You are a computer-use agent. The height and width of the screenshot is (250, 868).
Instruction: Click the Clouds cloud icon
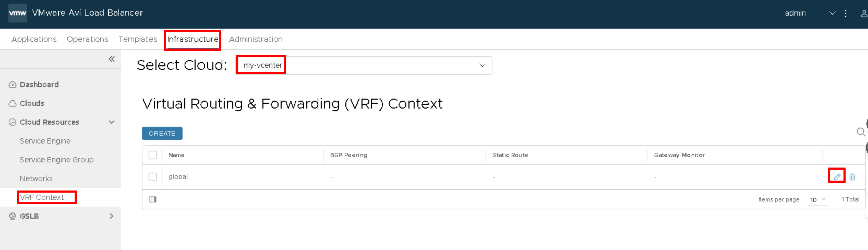pos(13,103)
